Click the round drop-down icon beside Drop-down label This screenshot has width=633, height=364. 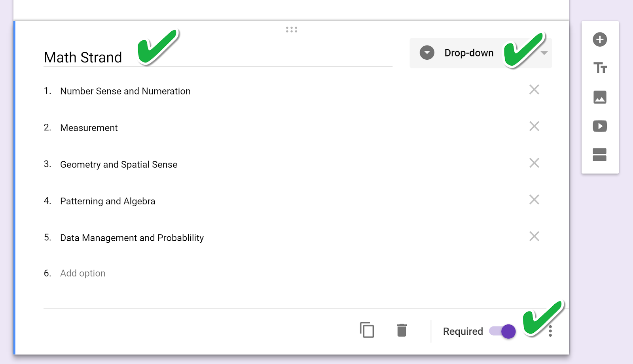pyautogui.click(x=427, y=53)
